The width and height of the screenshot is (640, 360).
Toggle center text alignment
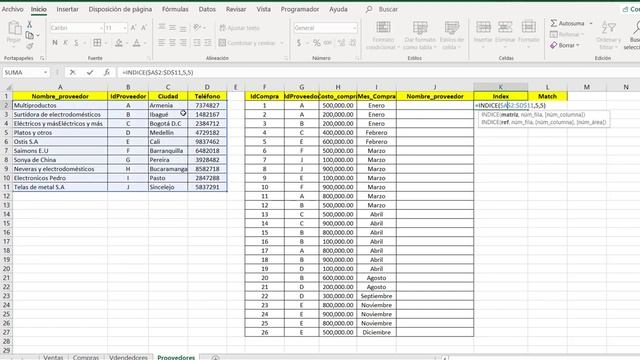(173, 42)
